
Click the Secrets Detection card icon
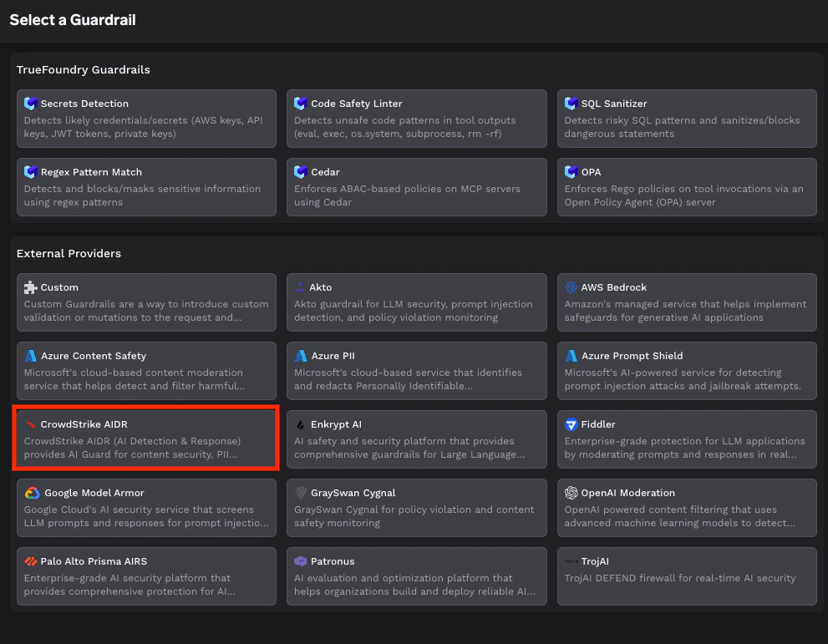click(31, 104)
